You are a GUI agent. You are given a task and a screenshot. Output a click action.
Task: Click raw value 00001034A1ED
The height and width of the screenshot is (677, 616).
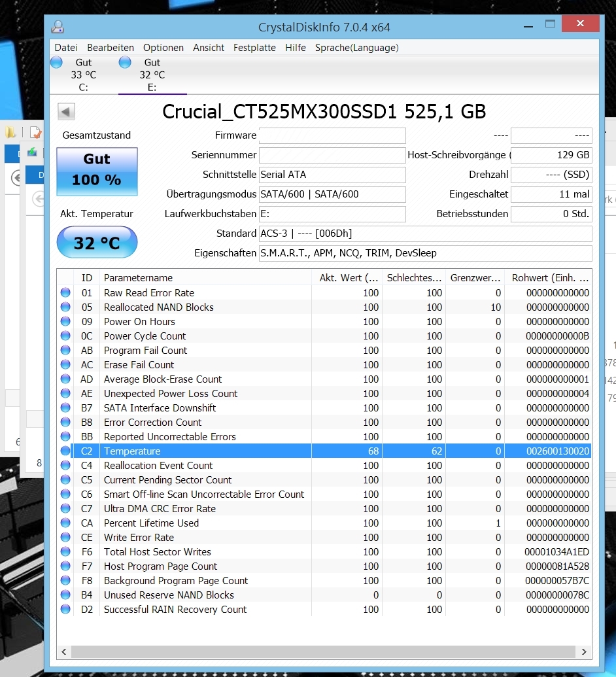[x=557, y=552]
